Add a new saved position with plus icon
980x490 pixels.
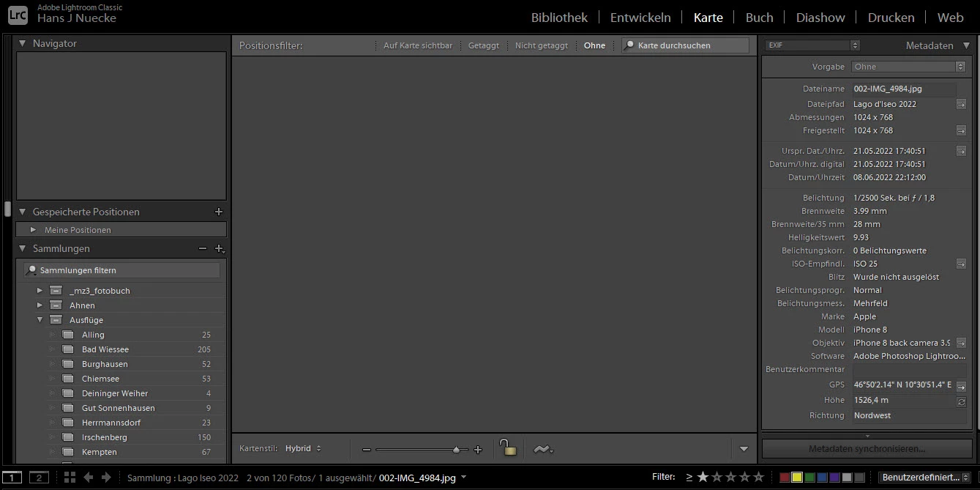point(218,212)
